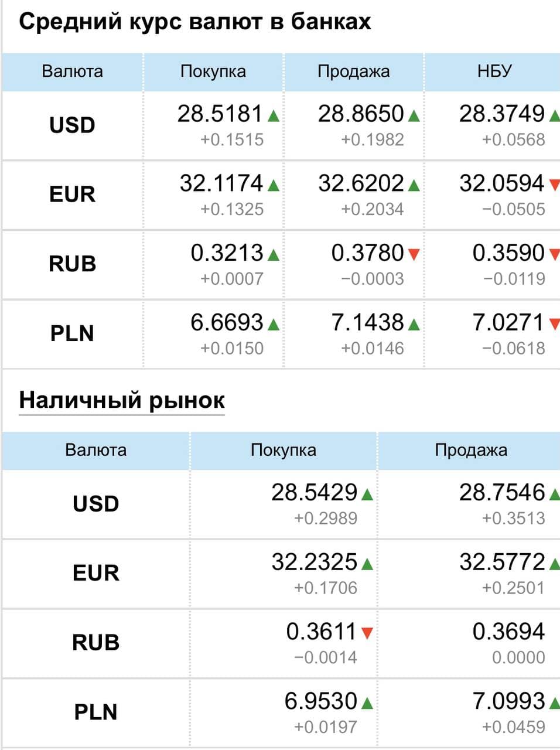This screenshot has height=750, width=560.
Task: Click EUR in the bank rates table
Action: pyautogui.click(x=72, y=195)
